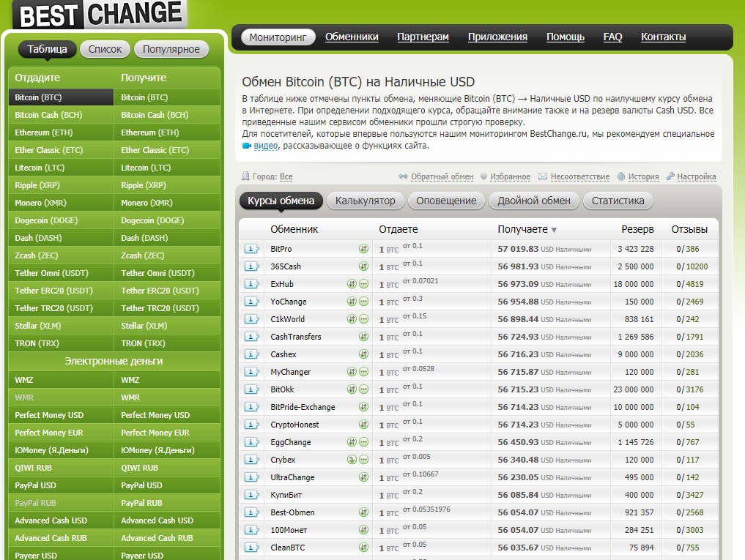Viewport: 745px width, 560px height.
Task: Click the reviews count 0/10200
Action: (692, 266)
